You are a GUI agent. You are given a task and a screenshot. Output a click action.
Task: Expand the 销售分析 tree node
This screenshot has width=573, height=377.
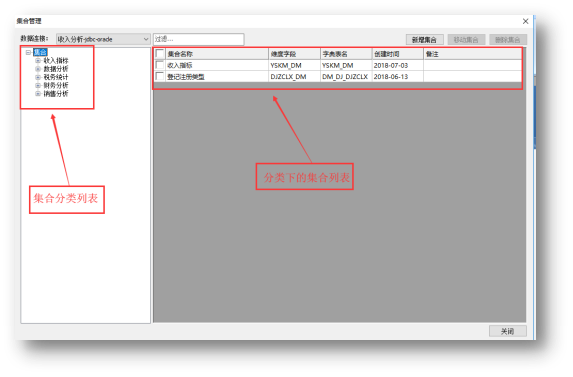[38, 94]
